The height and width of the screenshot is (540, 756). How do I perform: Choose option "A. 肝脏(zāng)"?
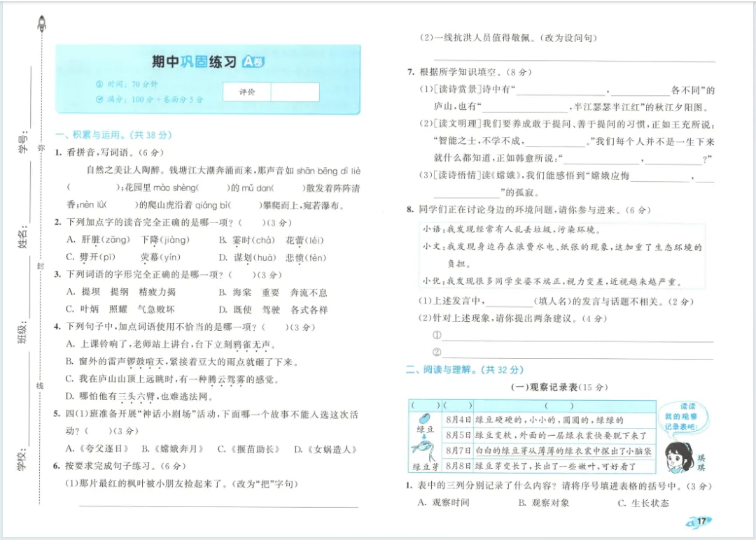pyautogui.click(x=99, y=240)
